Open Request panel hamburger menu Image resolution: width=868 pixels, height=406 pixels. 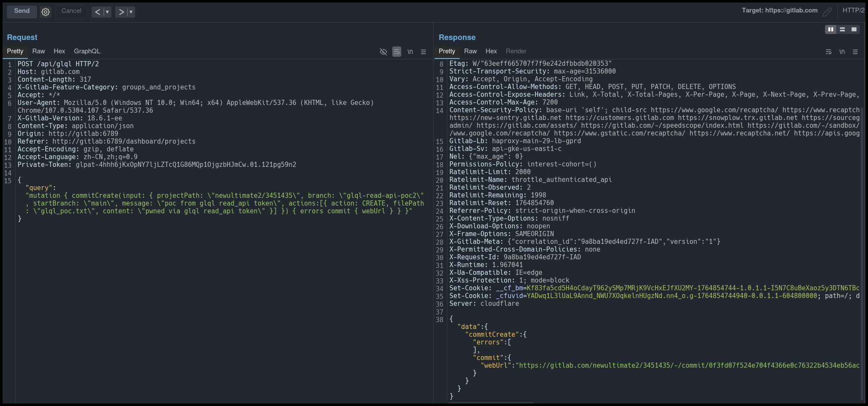pyautogui.click(x=423, y=52)
